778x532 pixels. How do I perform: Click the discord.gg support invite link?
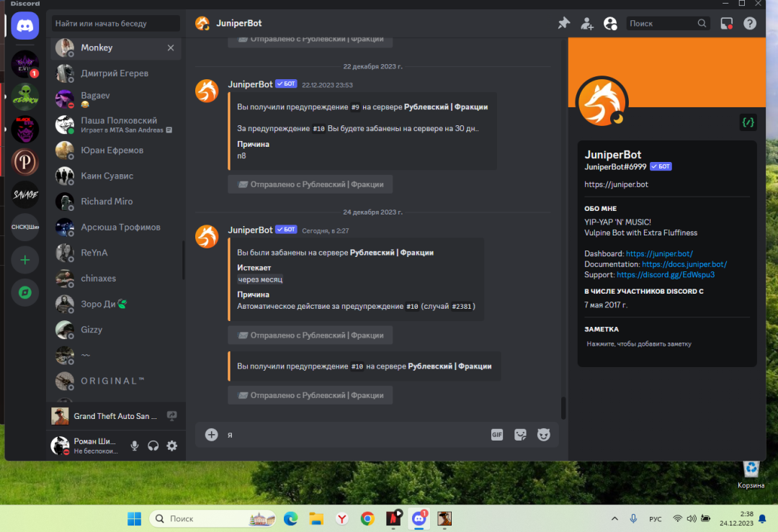[666, 274]
